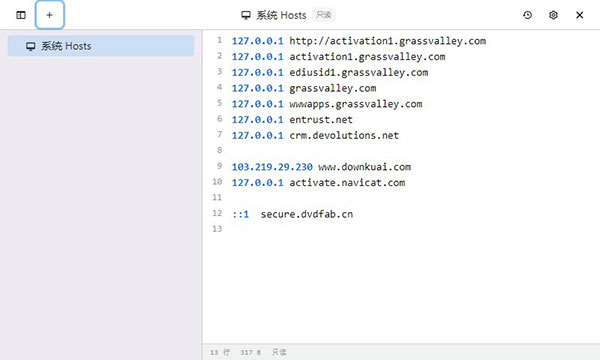The image size is (600, 360).
Task: Click the ::1 address on line 12
Action: click(240, 214)
